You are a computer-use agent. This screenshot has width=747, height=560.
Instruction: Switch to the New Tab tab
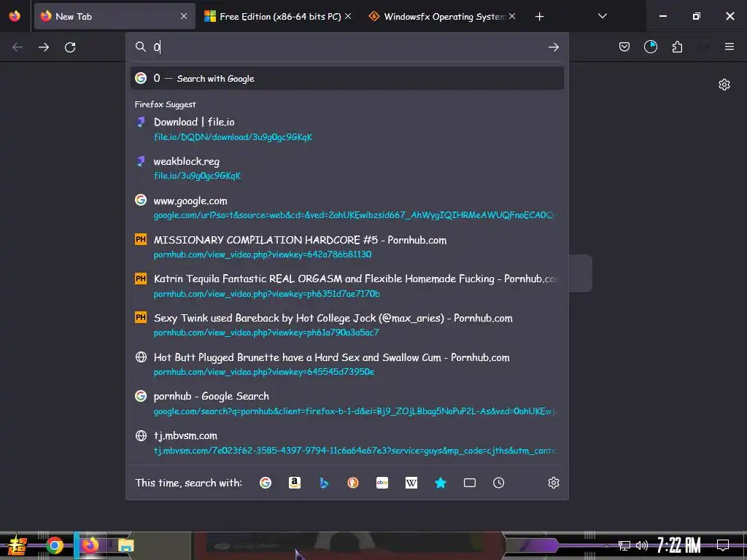coord(115,16)
